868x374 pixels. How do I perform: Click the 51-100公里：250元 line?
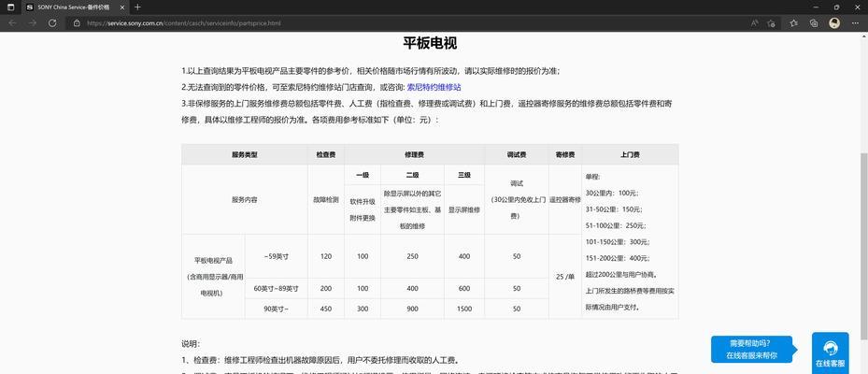pos(616,225)
